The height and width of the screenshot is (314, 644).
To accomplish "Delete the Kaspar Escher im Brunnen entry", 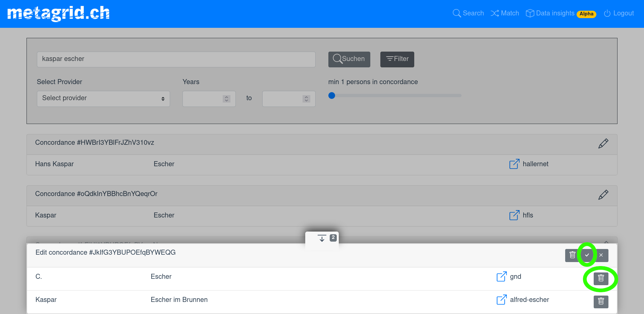I will (x=601, y=301).
